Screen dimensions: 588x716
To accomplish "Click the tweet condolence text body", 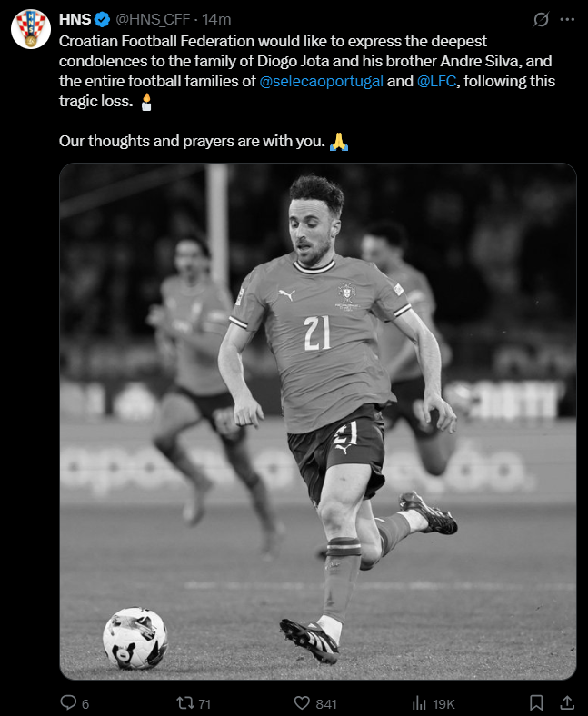I will pyautogui.click(x=307, y=91).
